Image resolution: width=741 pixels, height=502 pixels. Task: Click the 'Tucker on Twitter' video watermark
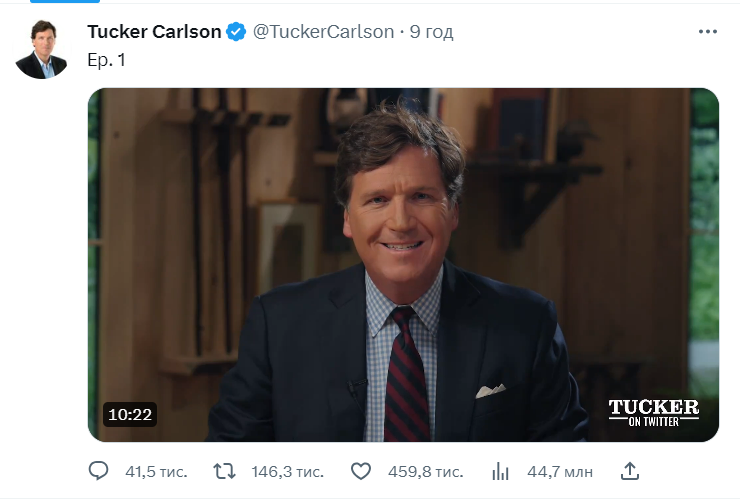(654, 413)
